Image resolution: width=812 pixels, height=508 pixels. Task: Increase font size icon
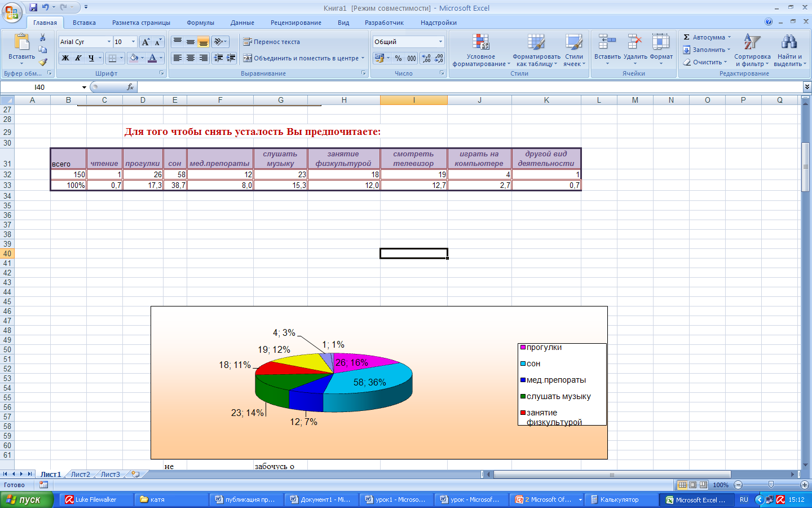point(146,42)
